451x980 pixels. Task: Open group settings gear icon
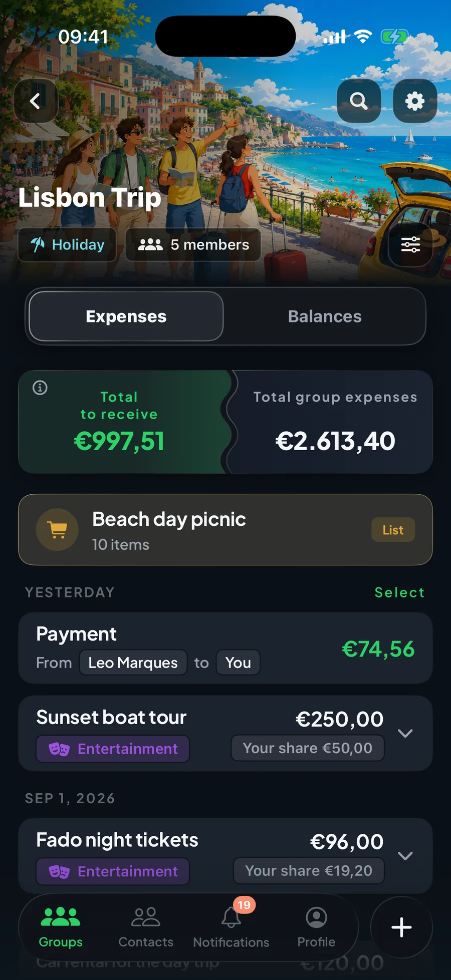coord(415,101)
